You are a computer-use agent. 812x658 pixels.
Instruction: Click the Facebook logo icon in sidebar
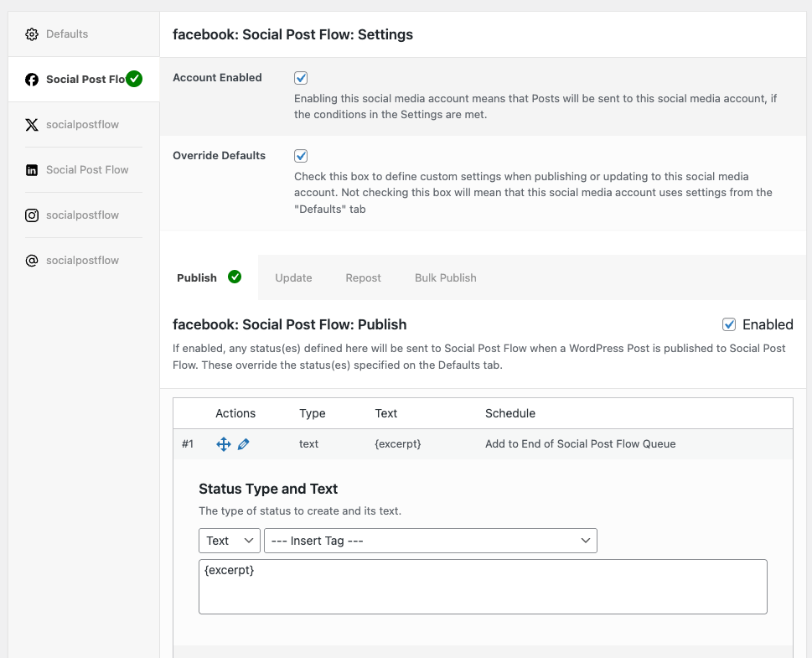pyautogui.click(x=32, y=80)
